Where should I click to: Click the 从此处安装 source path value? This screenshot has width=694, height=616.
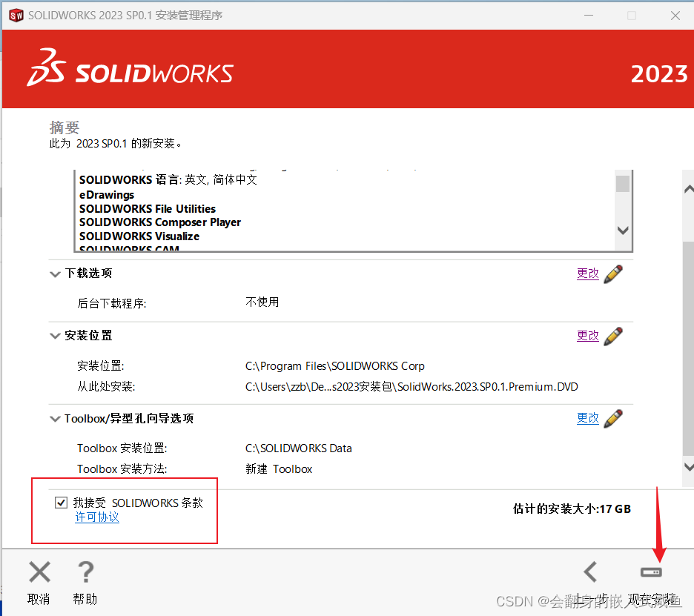click(412, 387)
